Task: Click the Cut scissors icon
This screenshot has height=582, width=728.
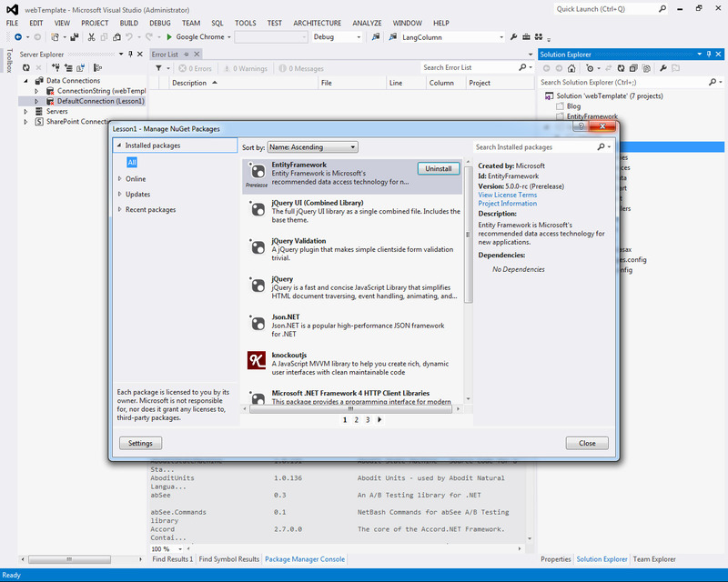Action: click(x=92, y=37)
